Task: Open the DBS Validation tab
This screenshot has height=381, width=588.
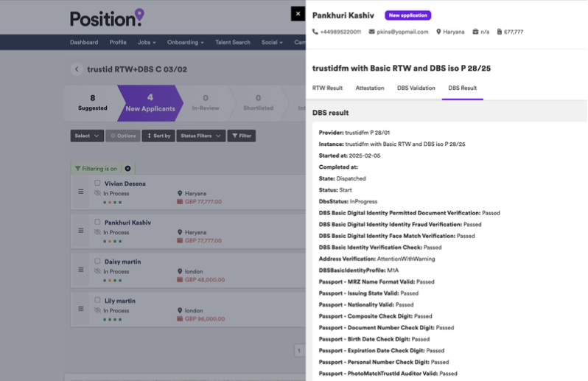Action: [x=416, y=88]
